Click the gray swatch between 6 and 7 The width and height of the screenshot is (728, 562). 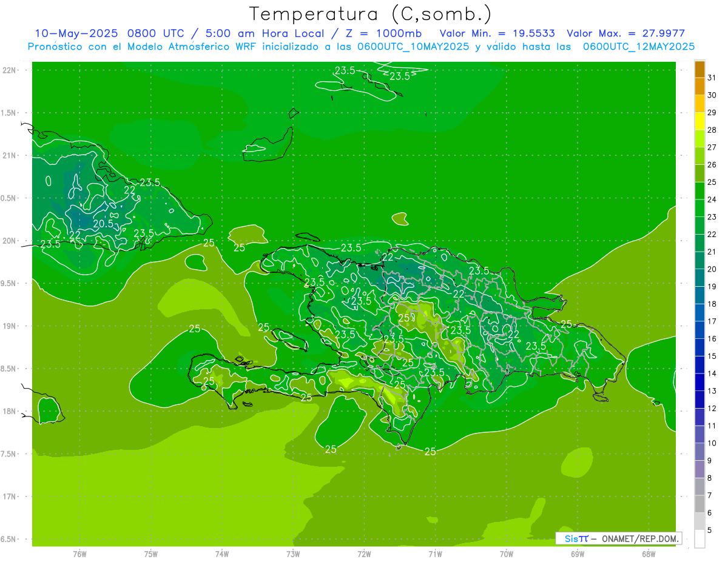(699, 504)
